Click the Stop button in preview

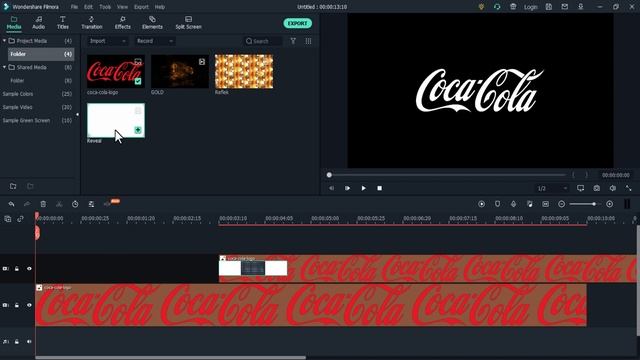(x=379, y=188)
